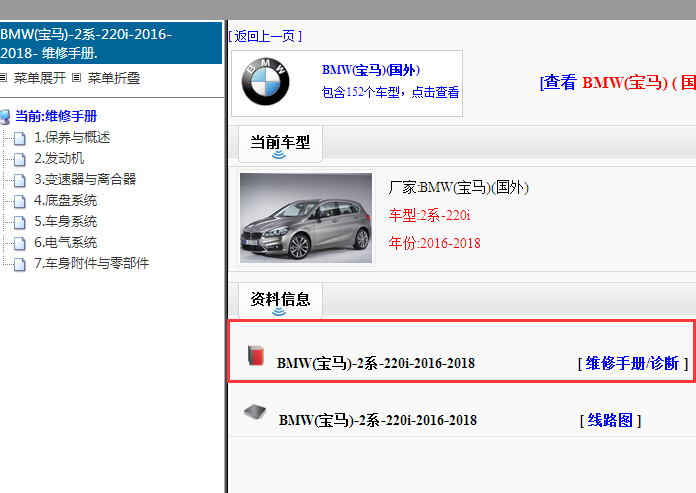Click the BMW roundel logo
The width and height of the screenshot is (696, 493).
coord(265,82)
